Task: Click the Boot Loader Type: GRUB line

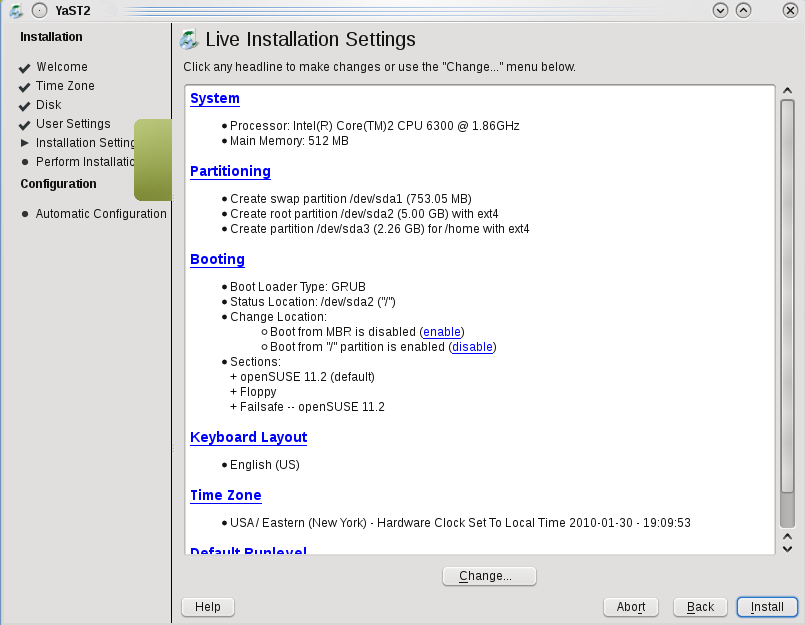Action: [x=298, y=287]
